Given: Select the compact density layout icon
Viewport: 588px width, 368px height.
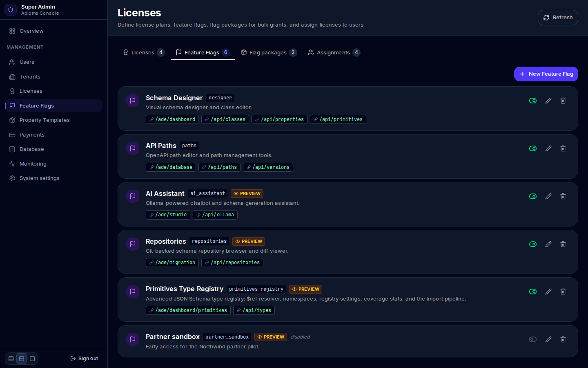Looking at the screenshot, I should pyautogui.click(x=11, y=359).
